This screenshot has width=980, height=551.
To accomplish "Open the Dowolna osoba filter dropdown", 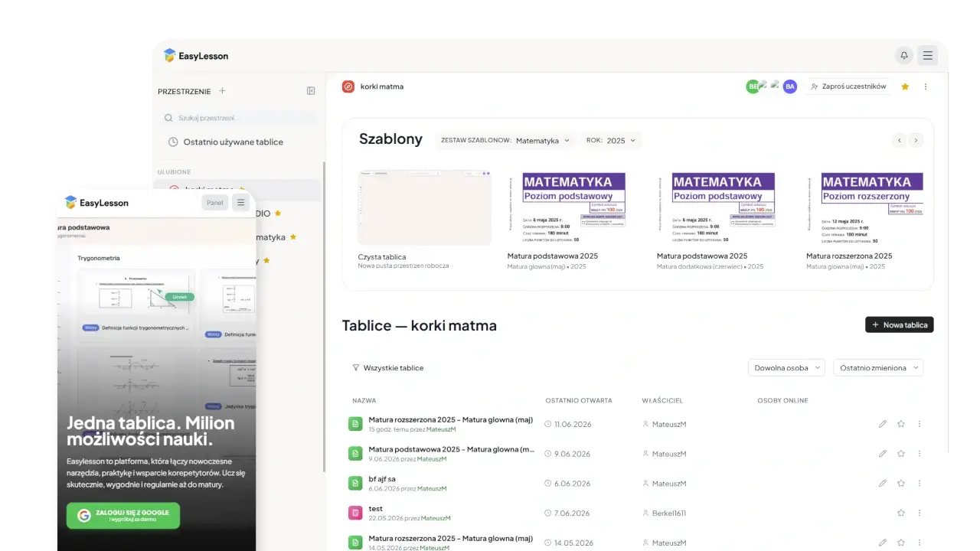I will point(786,368).
